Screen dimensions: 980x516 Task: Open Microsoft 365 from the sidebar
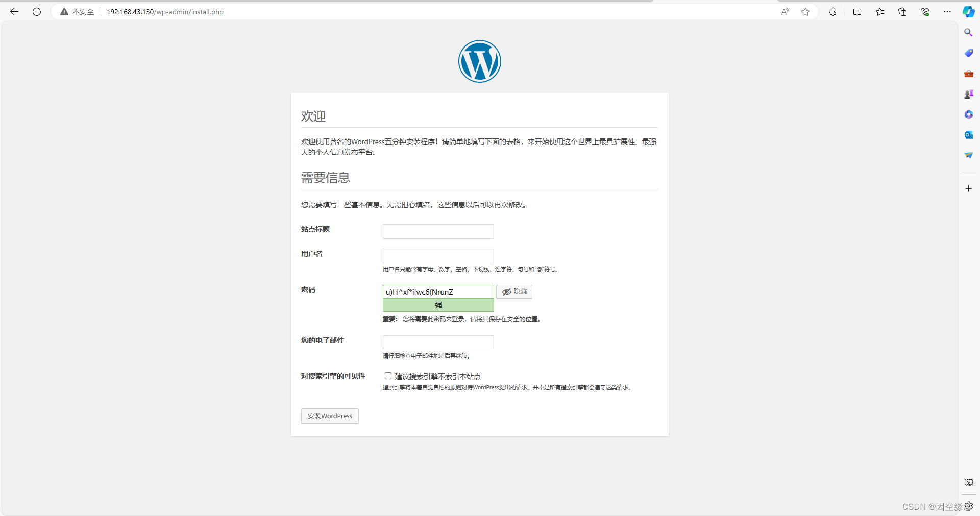[968, 114]
